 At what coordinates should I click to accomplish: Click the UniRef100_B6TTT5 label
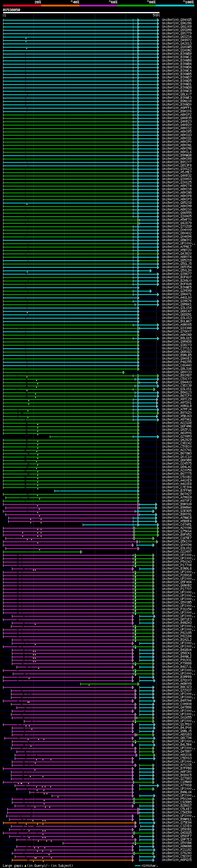click(x=177, y=474)
